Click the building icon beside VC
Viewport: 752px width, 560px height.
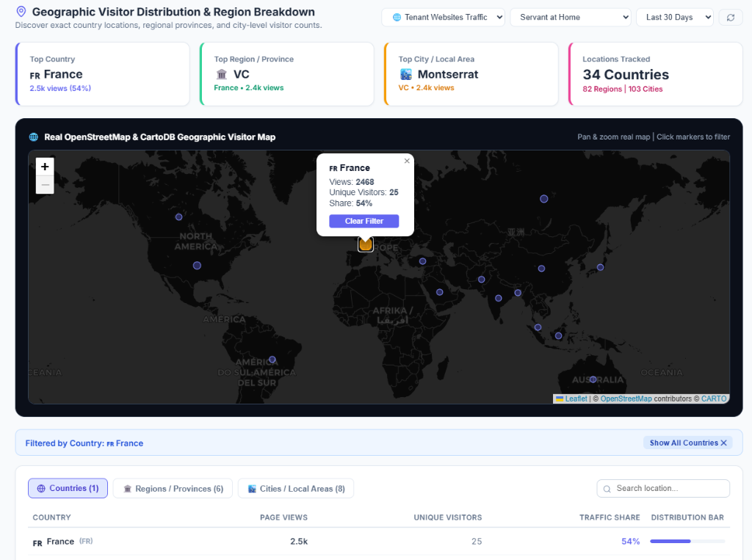(x=222, y=74)
